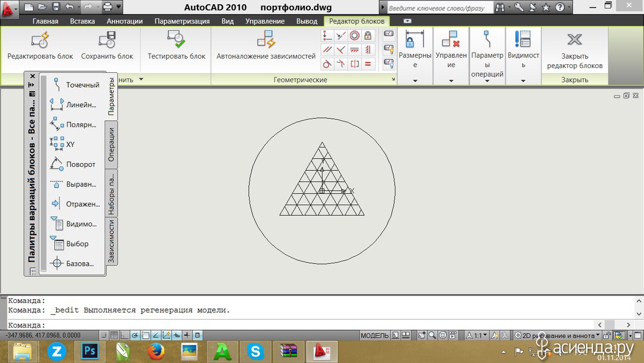644x363 pixels.
Task: Apply the fix lock constraint icon
Action: coord(368,36)
